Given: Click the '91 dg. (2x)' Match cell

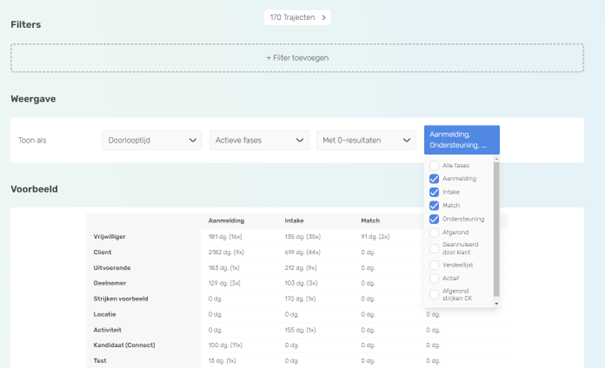Looking at the screenshot, I should coord(375,236).
